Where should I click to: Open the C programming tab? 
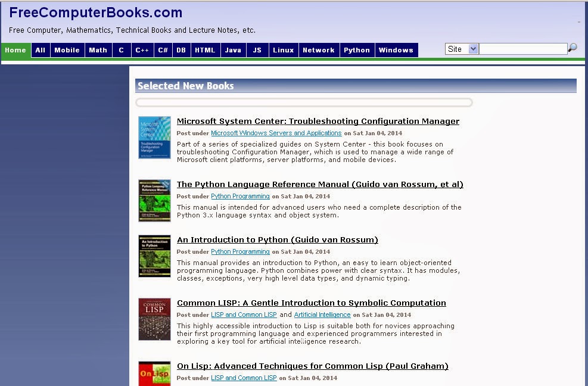click(x=122, y=50)
